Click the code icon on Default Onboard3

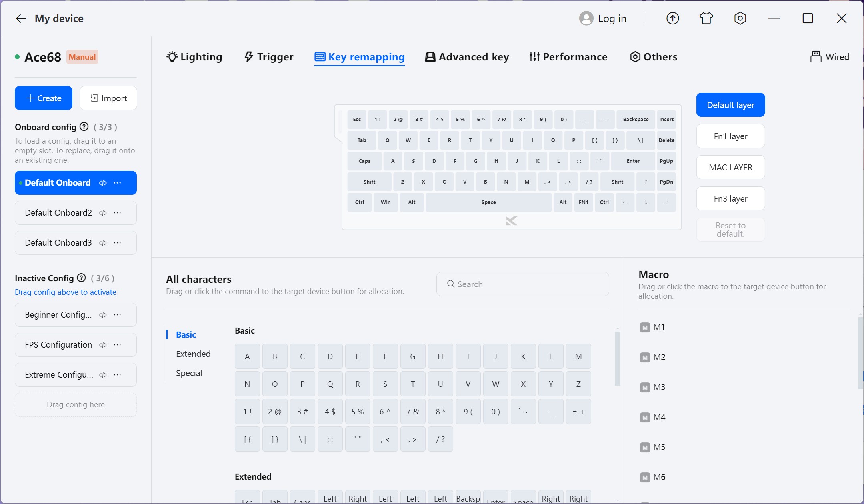(x=103, y=243)
